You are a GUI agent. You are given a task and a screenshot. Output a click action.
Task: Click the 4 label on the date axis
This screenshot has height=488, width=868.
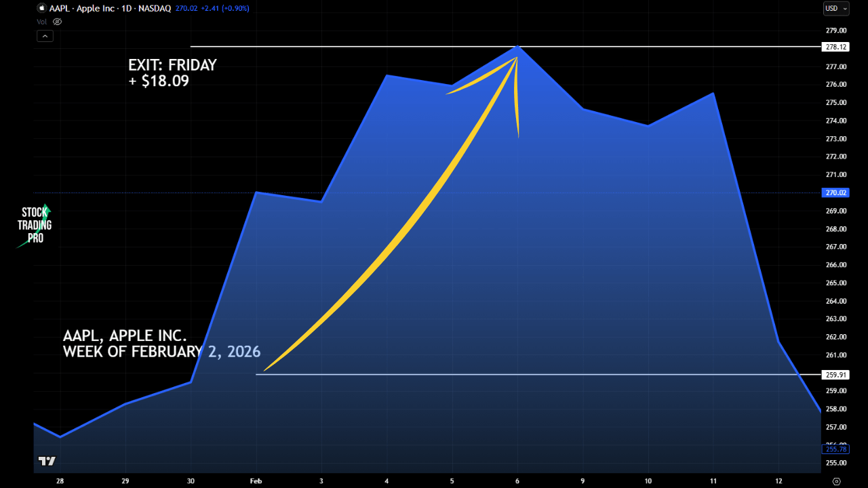point(387,481)
